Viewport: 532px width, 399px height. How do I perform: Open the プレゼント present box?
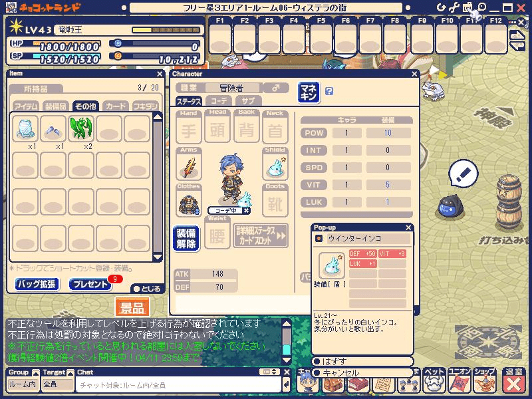[90, 284]
